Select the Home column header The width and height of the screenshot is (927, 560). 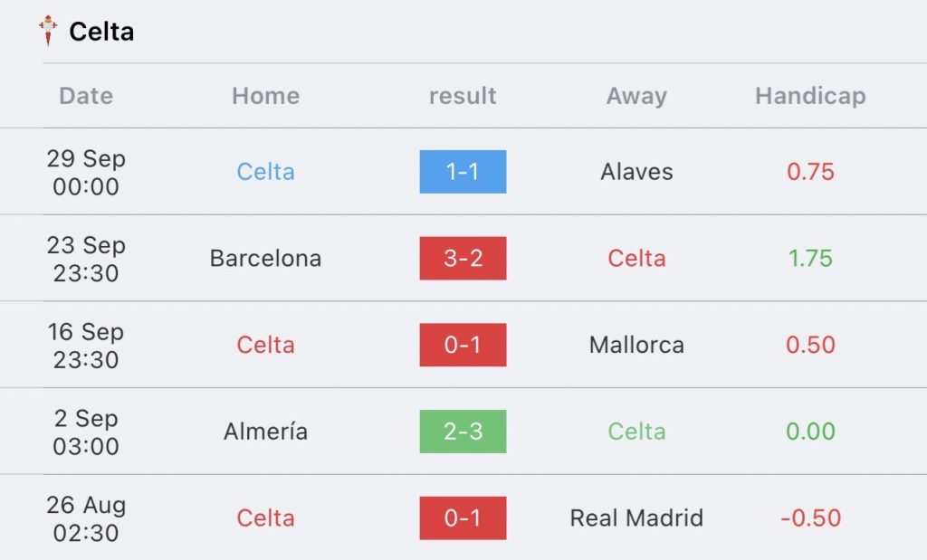pos(265,96)
